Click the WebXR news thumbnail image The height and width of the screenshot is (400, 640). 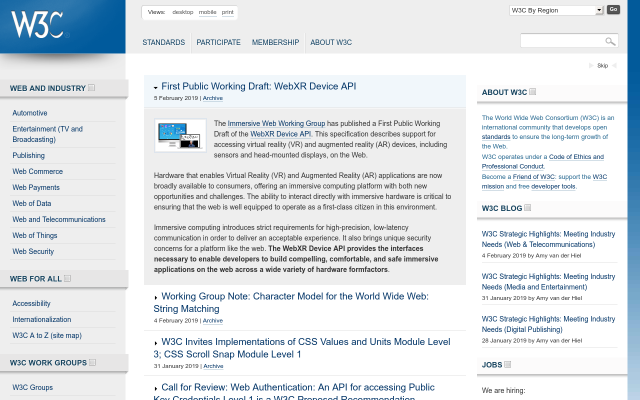pyautogui.click(x=180, y=136)
